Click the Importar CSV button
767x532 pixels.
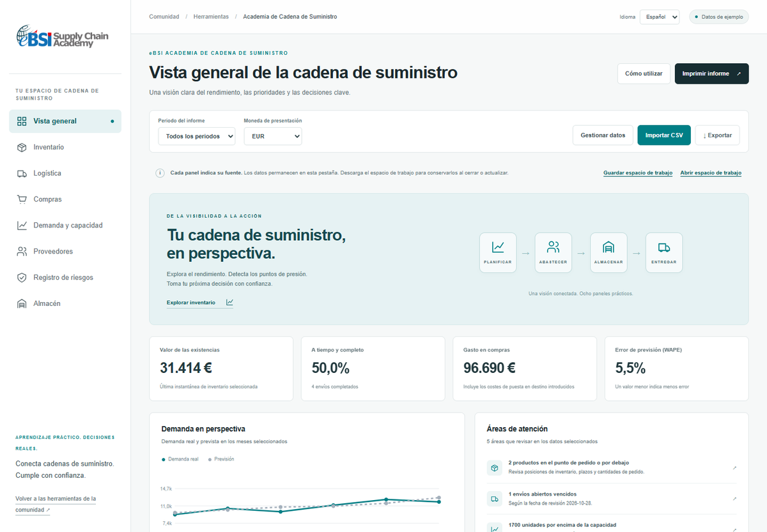click(664, 135)
